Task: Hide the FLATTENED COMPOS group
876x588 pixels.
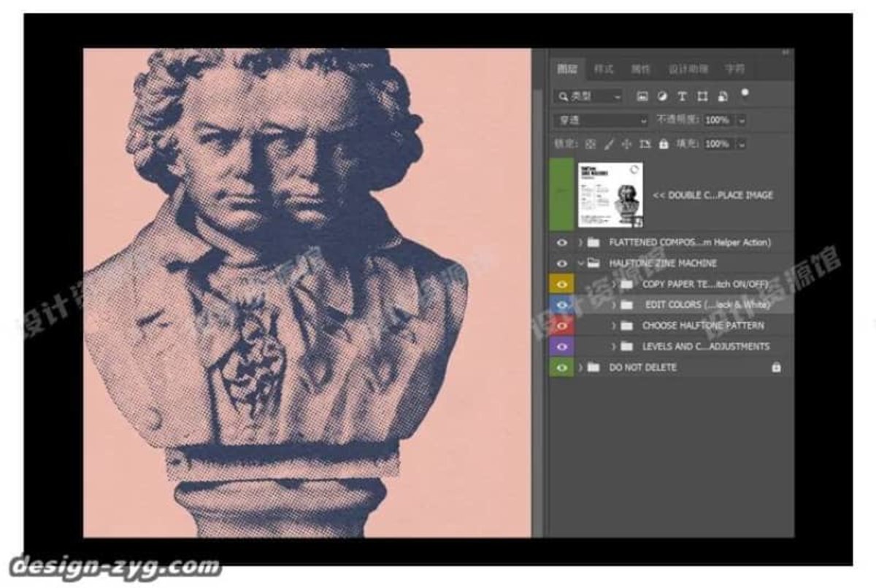Action: coord(562,242)
